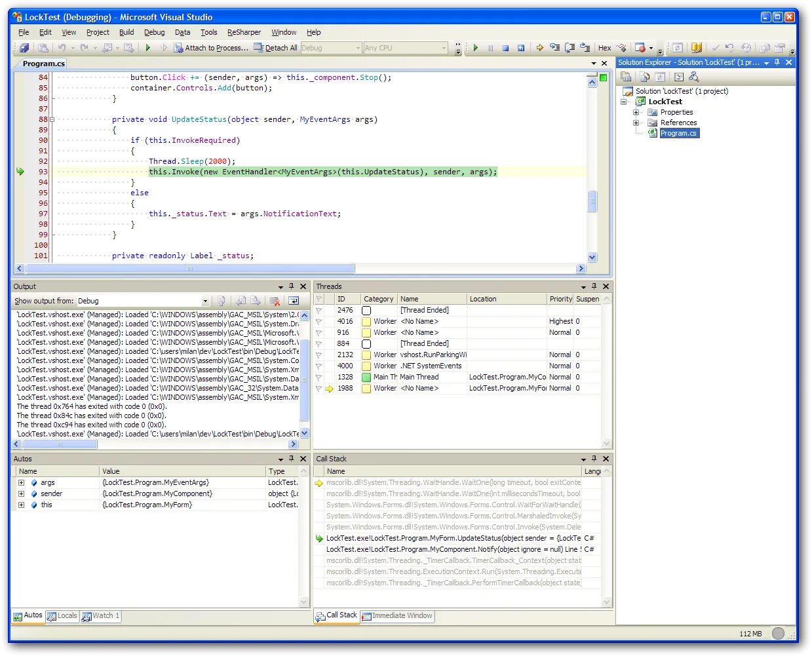Select Program.cs in Solution Explorer tree

coord(678,133)
